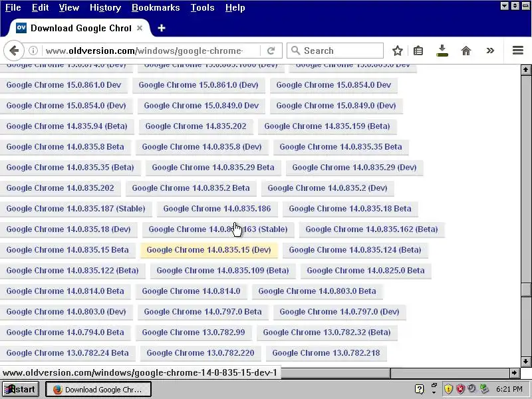
Task: Open Google Chrome 15.0.861.0 Dev link
Action: [63, 85]
